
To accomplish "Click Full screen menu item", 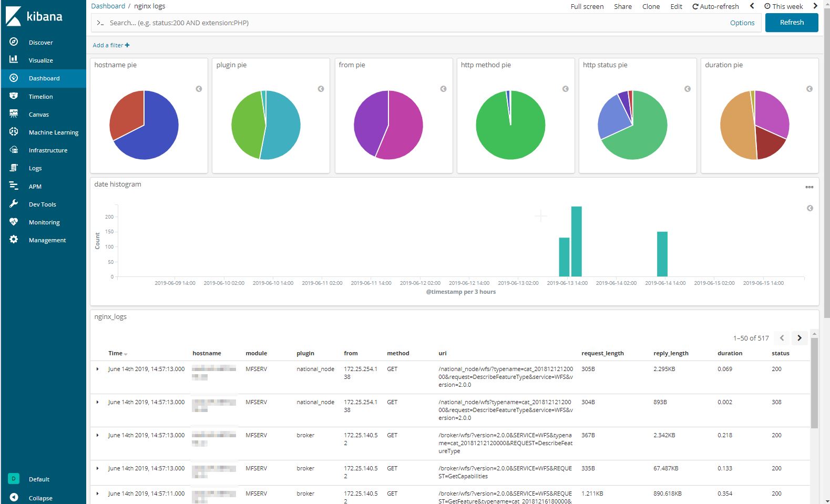I will [587, 6].
